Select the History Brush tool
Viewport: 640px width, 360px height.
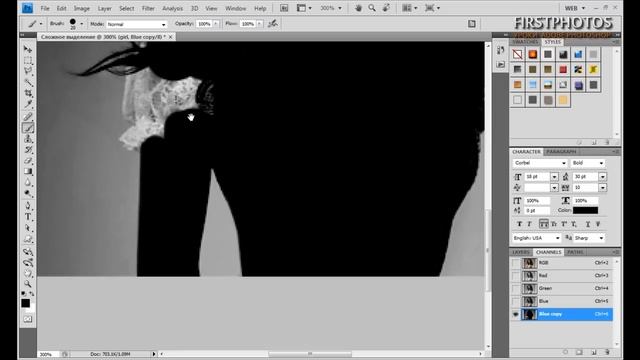28,150
